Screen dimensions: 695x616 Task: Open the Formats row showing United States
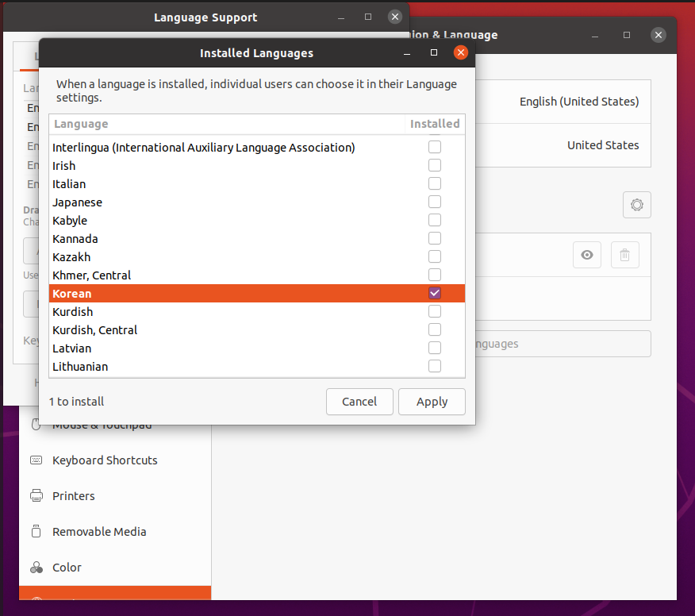coord(563,145)
